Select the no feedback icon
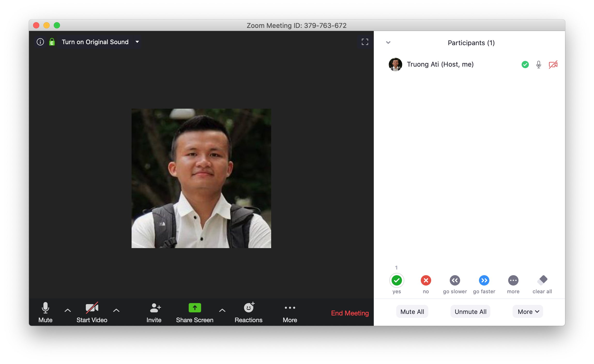 426,280
